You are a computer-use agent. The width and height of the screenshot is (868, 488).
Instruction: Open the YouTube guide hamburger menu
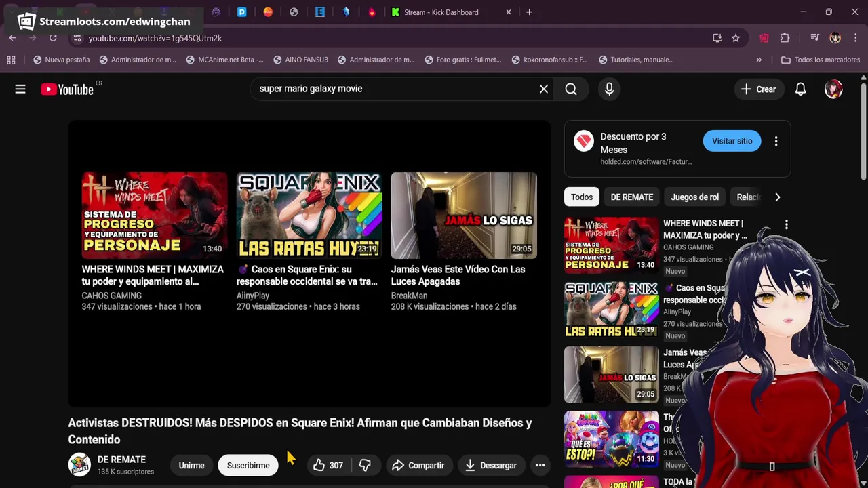click(x=20, y=89)
